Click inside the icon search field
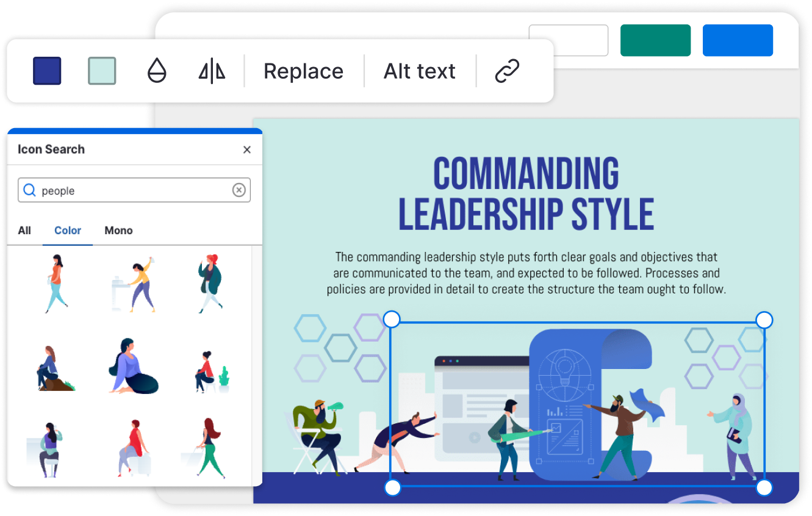 122,190
